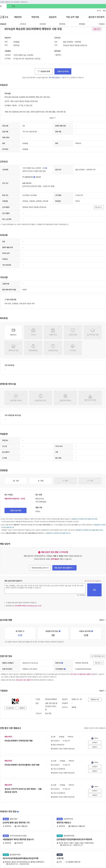The height and width of the screenshot is (868, 106).
Task: Switch to the 기업 tab
Action: (13, 6)
